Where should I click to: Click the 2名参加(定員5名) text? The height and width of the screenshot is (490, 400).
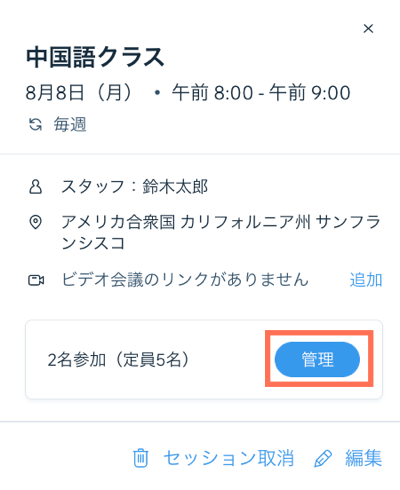pos(119,360)
